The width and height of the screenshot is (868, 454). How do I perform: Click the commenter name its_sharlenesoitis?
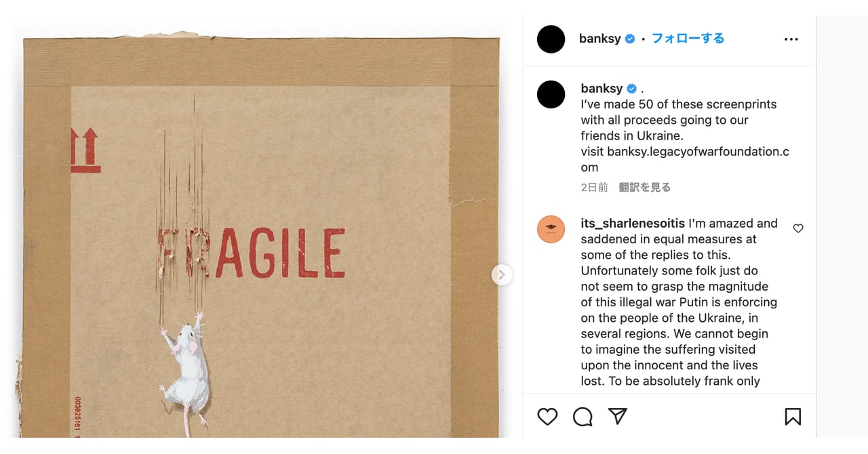click(x=632, y=223)
